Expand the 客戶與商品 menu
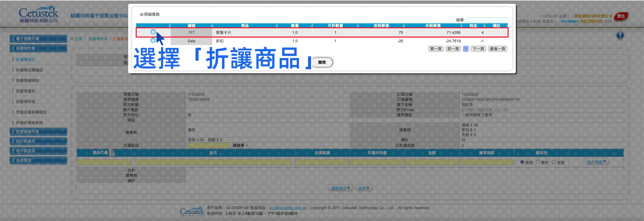This screenshot has height=221, width=644. coord(39,151)
